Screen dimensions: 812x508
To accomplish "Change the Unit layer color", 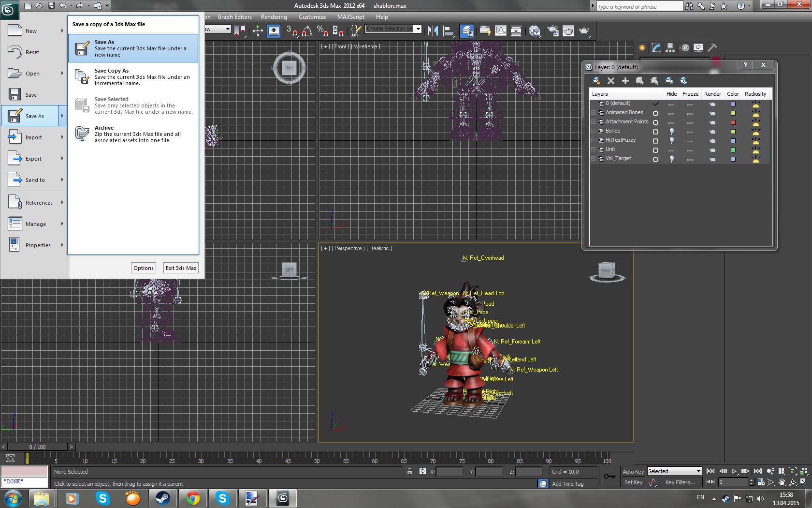I will pos(733,150).
